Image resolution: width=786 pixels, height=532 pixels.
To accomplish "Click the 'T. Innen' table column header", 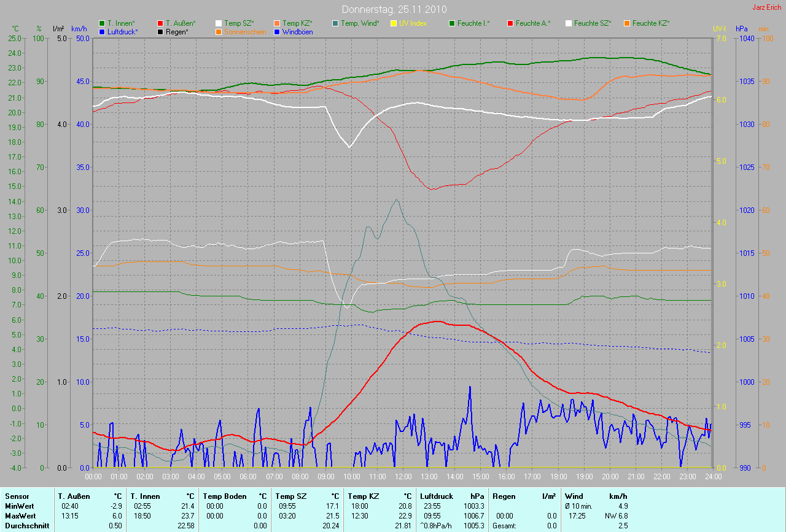I will [x=145, y=496].
